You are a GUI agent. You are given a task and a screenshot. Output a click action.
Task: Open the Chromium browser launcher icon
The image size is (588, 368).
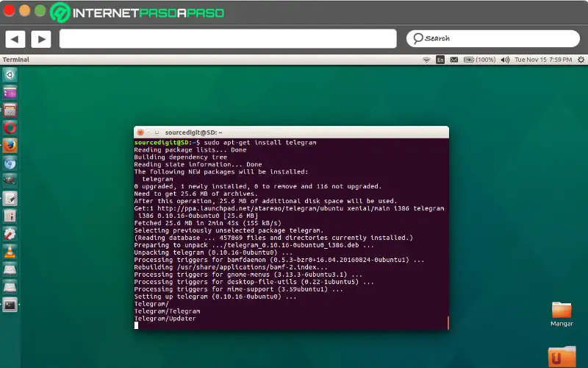coord(10,163)
